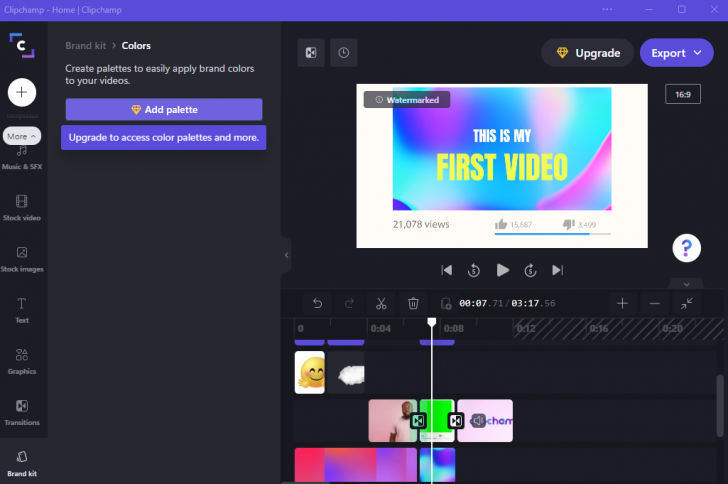Change the 16:9 aspect ratio
Screen dimensions: 728x484
pyautogui.click(x=682, y=94)
